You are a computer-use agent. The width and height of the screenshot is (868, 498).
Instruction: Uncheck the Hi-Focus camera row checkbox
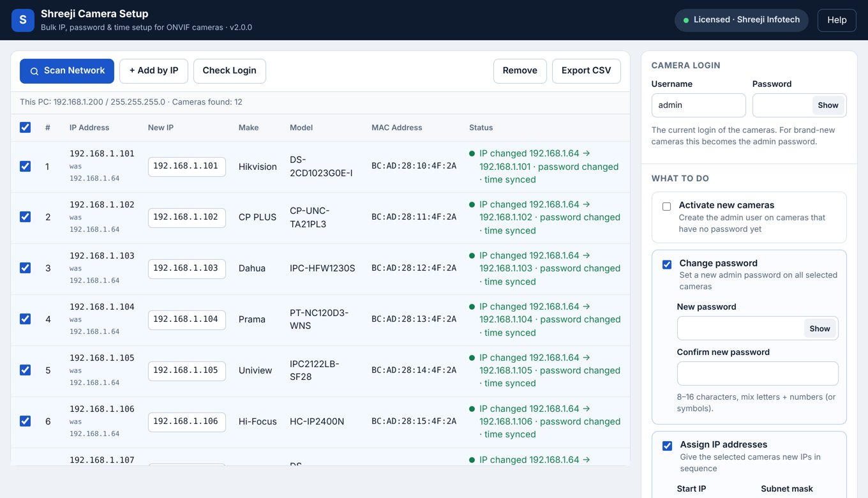tap(26, 421)
